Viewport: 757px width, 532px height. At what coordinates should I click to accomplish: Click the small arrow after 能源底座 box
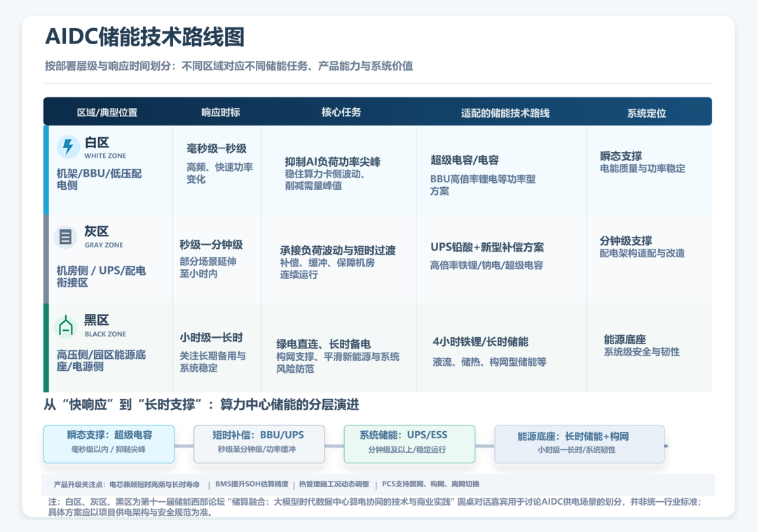(667, 446)
